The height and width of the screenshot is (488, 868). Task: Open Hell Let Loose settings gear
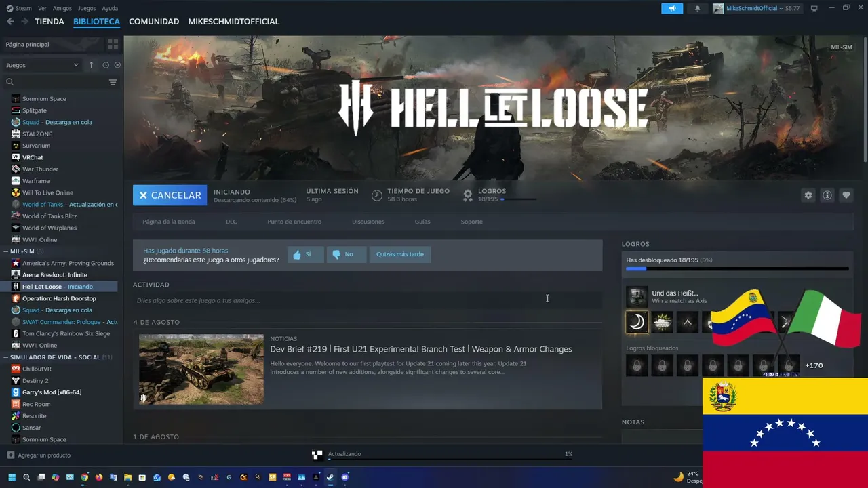click(x=808, y=195)
